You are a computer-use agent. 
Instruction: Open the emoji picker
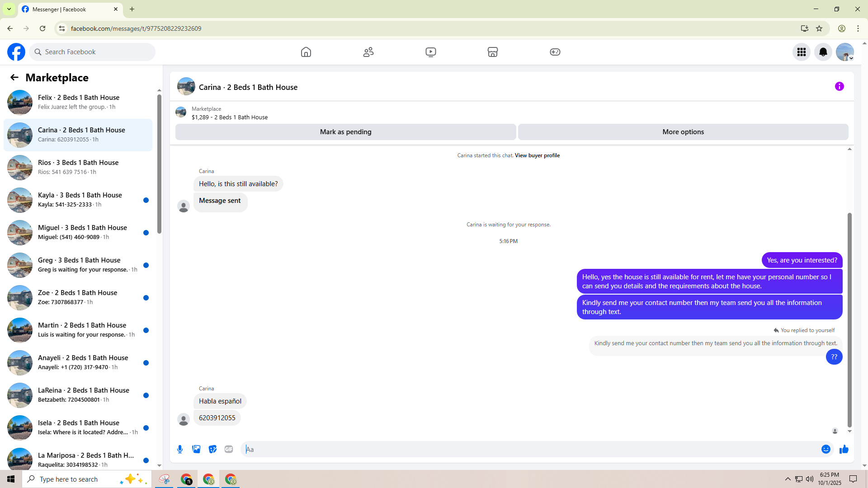826,449
